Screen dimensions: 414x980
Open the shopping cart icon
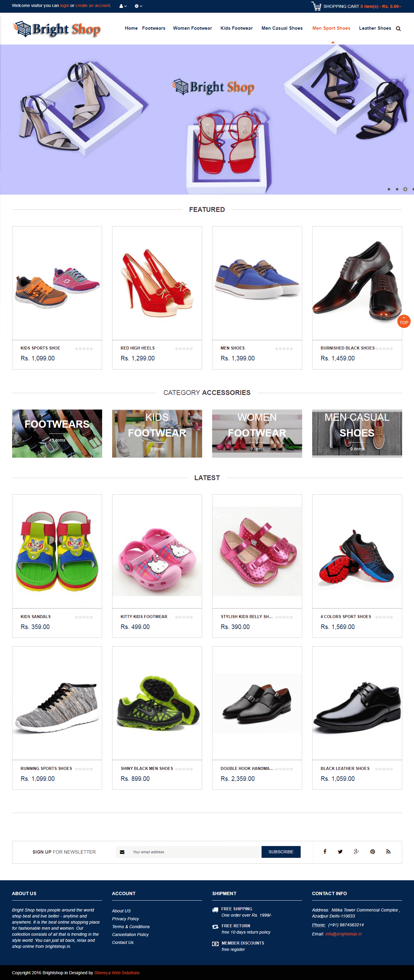pyautogui.click(x=316, y=6)
